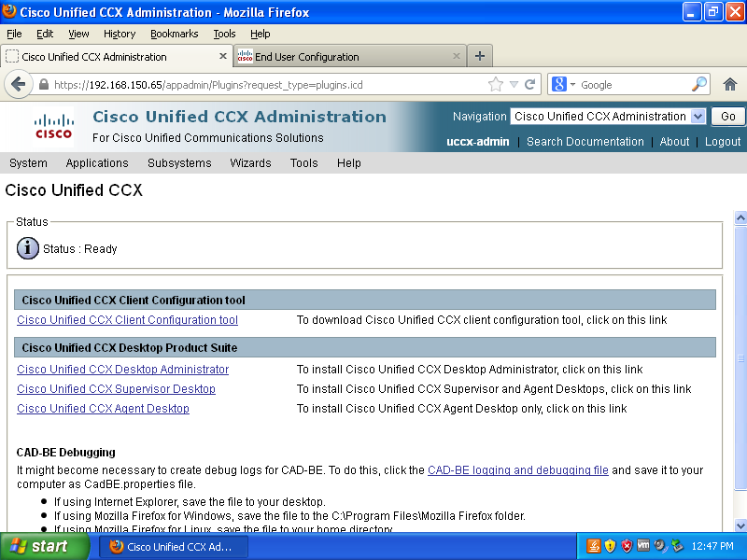Click the orange system tray icon
Viewport: 747px width, 560px height.
(593, 546)
